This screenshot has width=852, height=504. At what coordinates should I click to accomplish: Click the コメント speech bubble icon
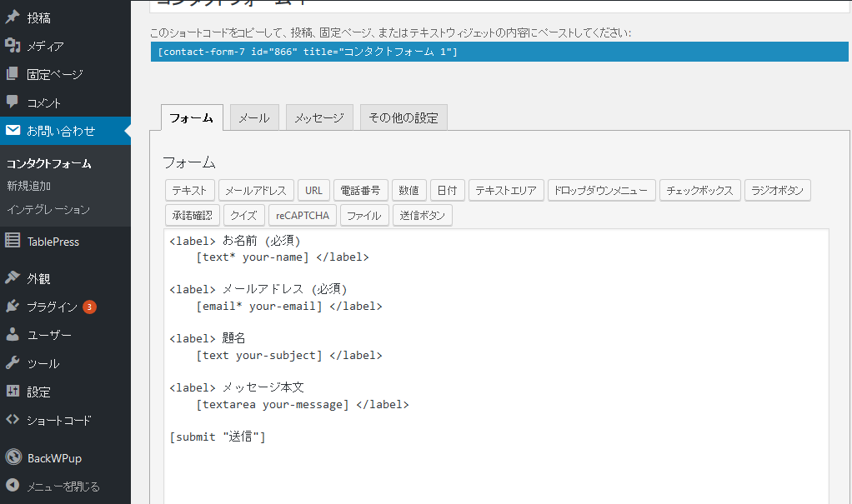tap(13, 102)
